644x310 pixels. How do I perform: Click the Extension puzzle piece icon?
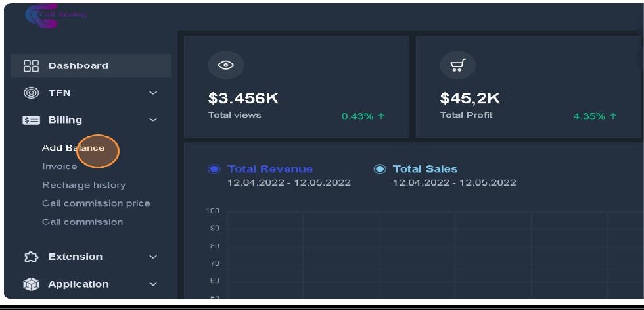[x=31, y=257]
